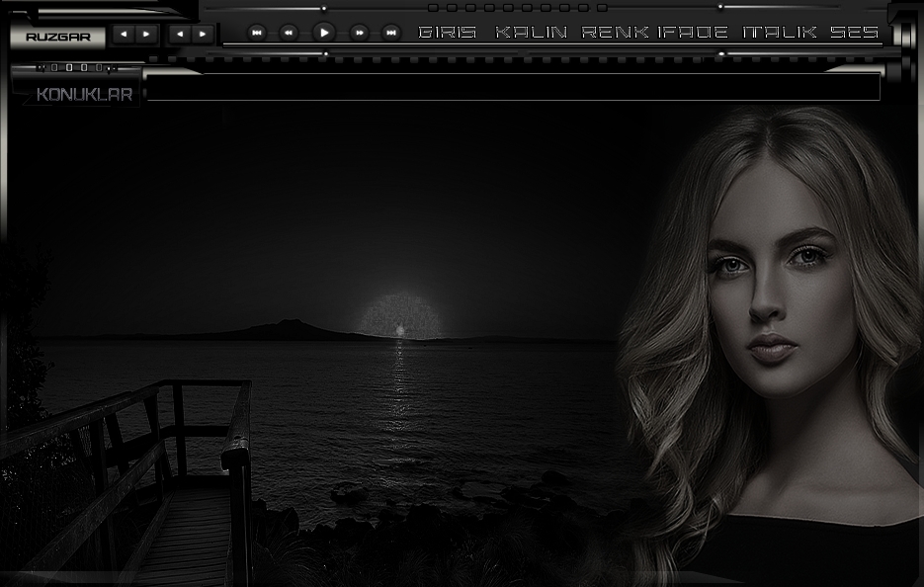The height and width of the screenshot is (587, 924).
Task: Open the RENK color menu
Action: click(615, 33)
